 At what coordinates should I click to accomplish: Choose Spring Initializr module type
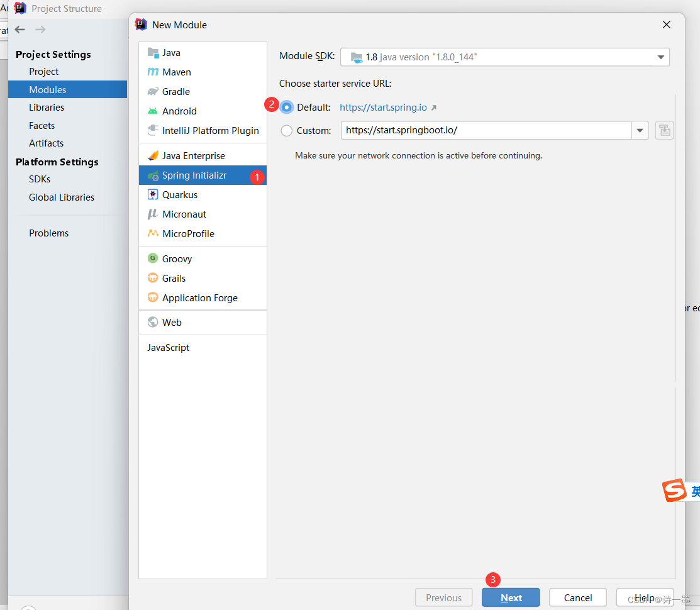(203, 175)
